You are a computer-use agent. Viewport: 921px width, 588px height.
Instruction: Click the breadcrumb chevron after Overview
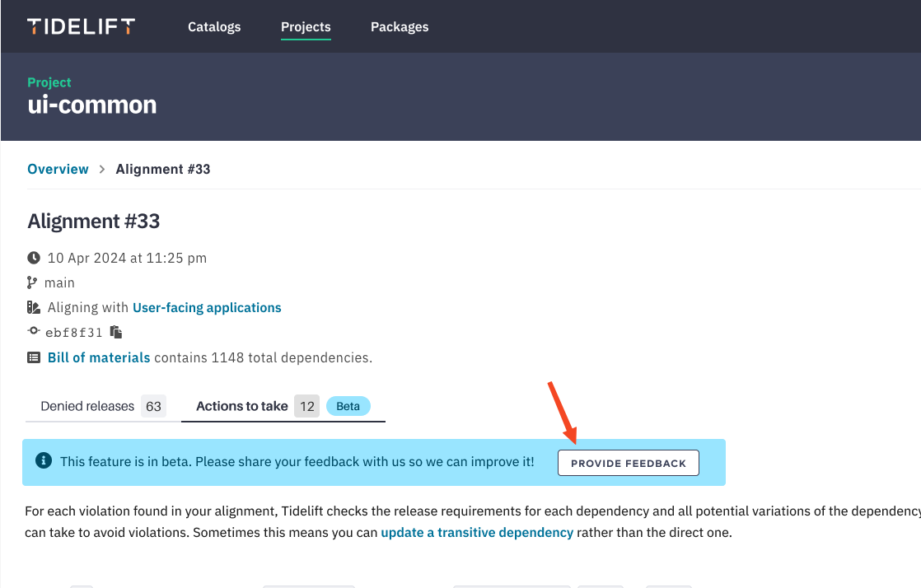click(x=102, y=169)
